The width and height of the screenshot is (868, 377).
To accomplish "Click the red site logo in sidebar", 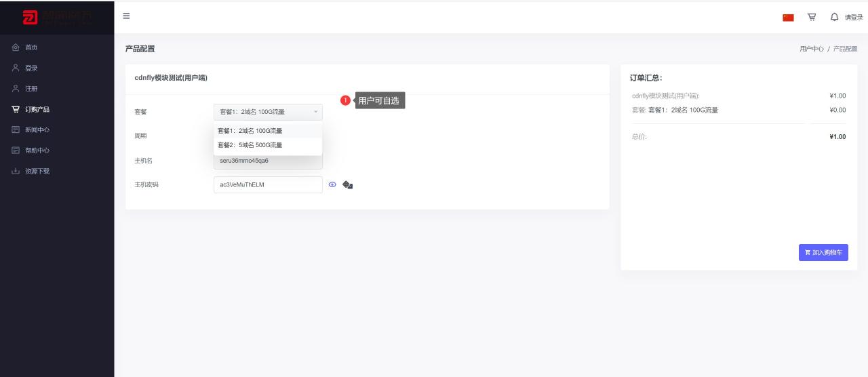I will (31, 17).
